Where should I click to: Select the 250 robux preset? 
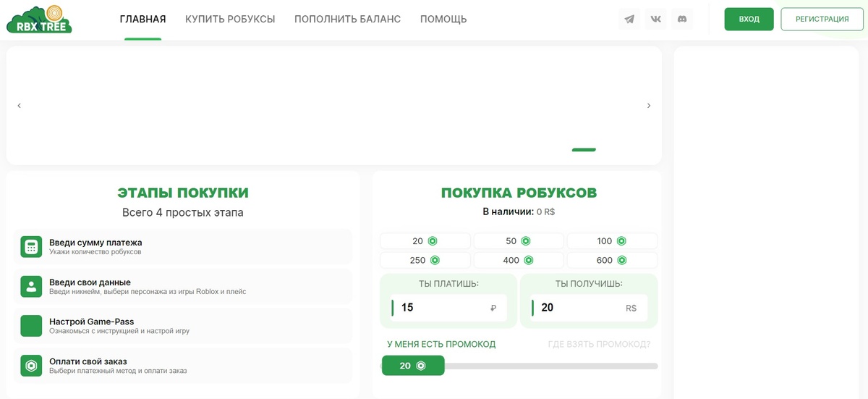(425, 260)
